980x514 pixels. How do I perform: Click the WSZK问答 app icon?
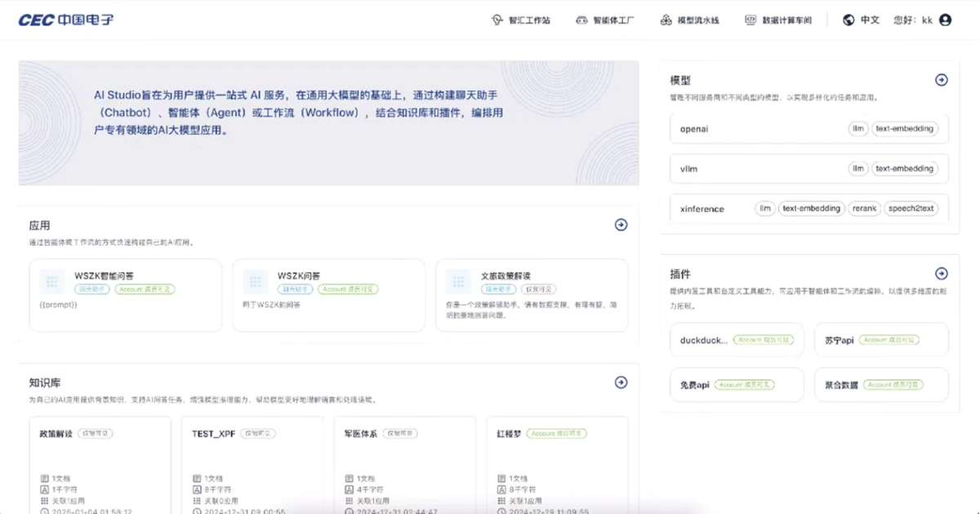coord(256,282)
